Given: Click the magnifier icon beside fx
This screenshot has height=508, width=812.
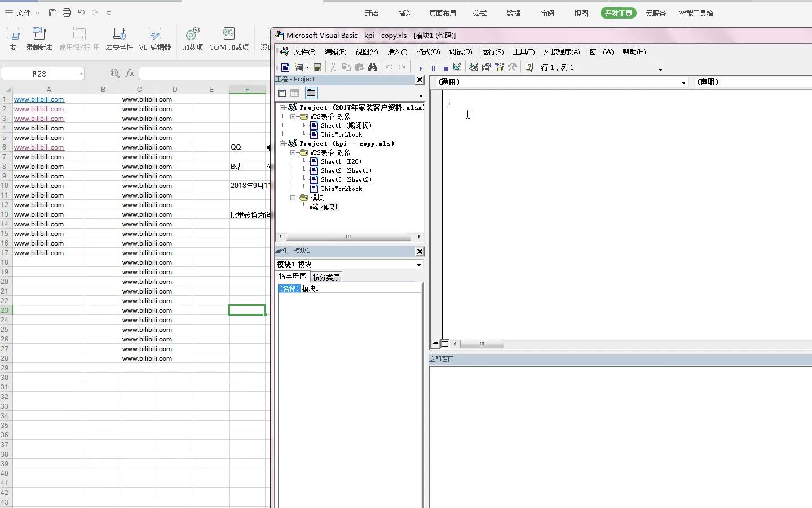Looking at the screenshot, I should click(x=114, y=73).
